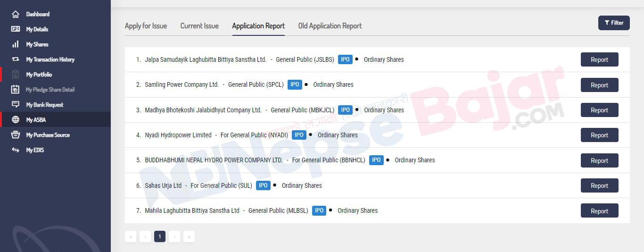Open the Dashboard menu item

(x=55, y=14)
